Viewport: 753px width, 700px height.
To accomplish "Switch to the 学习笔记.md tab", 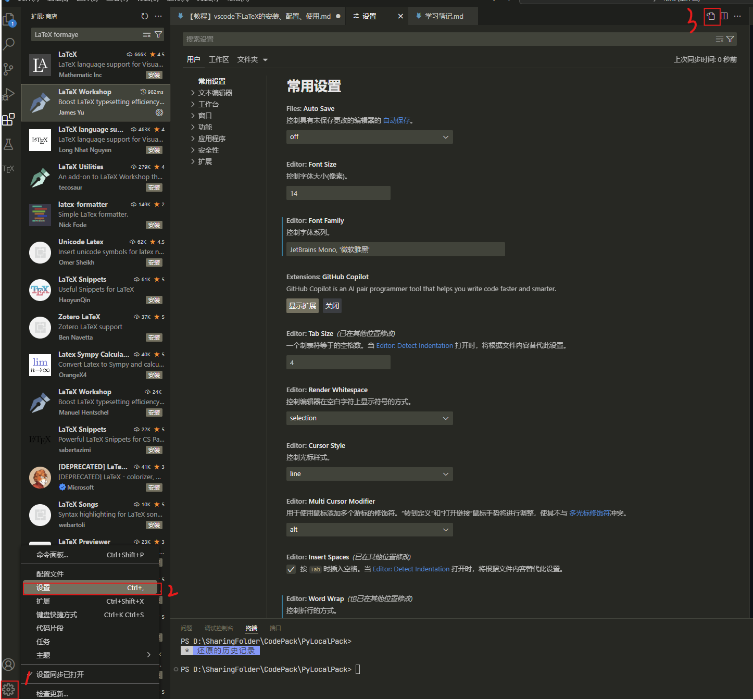I will pos(444,16).
